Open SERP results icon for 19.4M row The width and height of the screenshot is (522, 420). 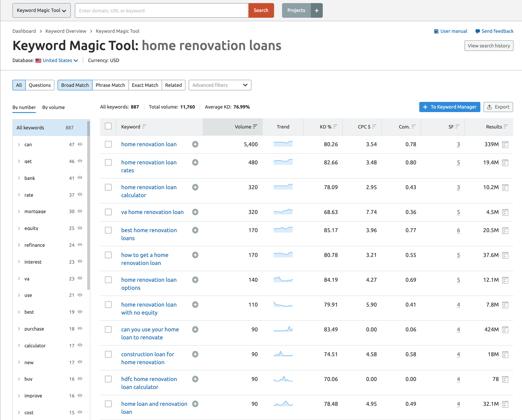click(x=505, y=163)
